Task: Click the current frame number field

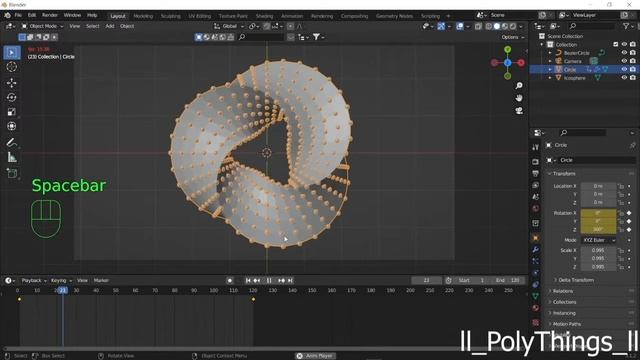Action: pyautogui.click(x=427, y=280)
